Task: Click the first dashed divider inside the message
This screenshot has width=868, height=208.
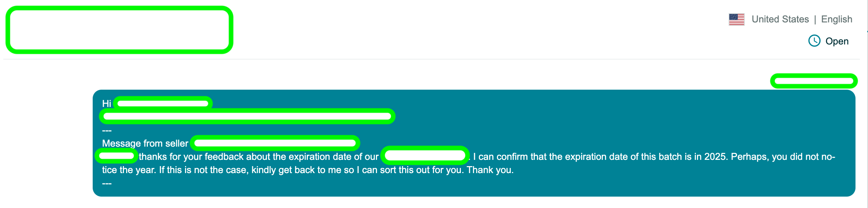Action: (107, 130)
